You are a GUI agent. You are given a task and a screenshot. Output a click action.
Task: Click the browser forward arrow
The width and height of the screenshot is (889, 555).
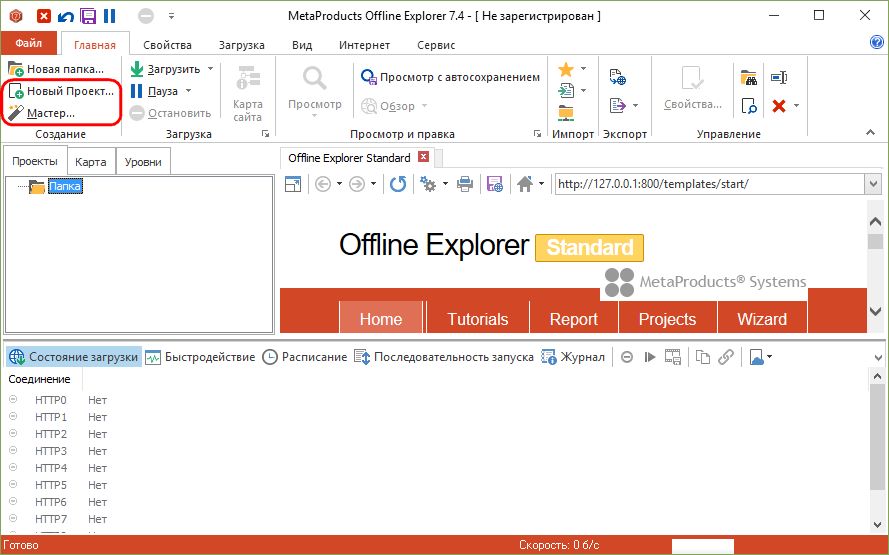357,184
